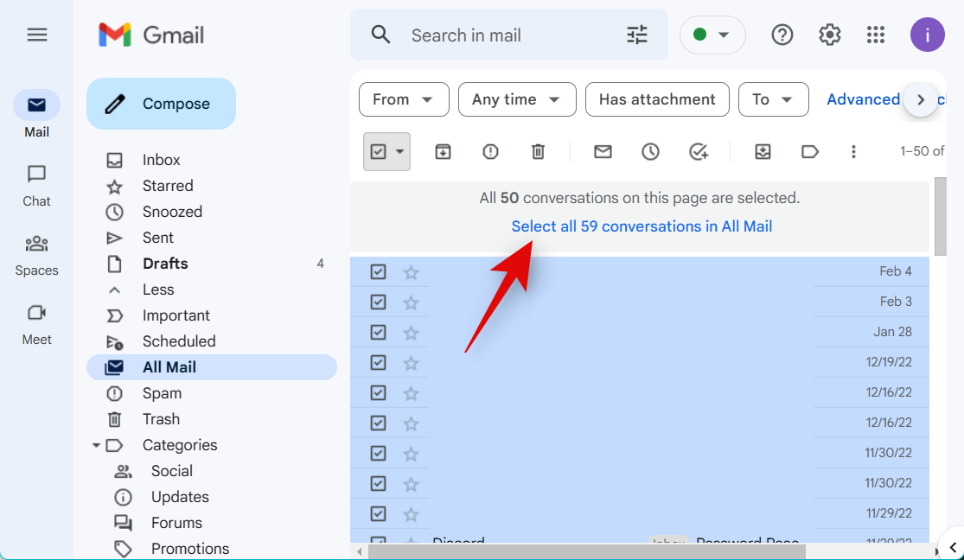This screenshot has height=560, width=964.
Task: Open the From filter dropdown
Action: [x=404, y=99]
